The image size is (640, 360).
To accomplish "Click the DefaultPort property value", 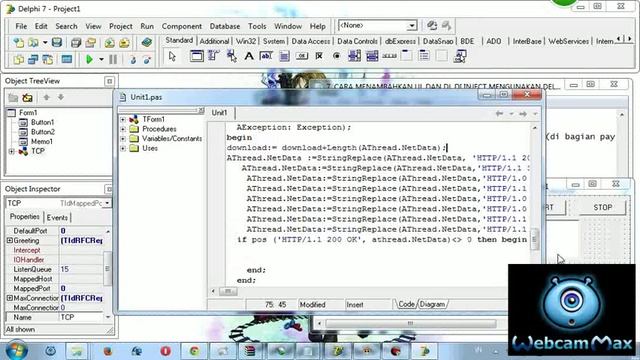I will (x=81, y=231).
